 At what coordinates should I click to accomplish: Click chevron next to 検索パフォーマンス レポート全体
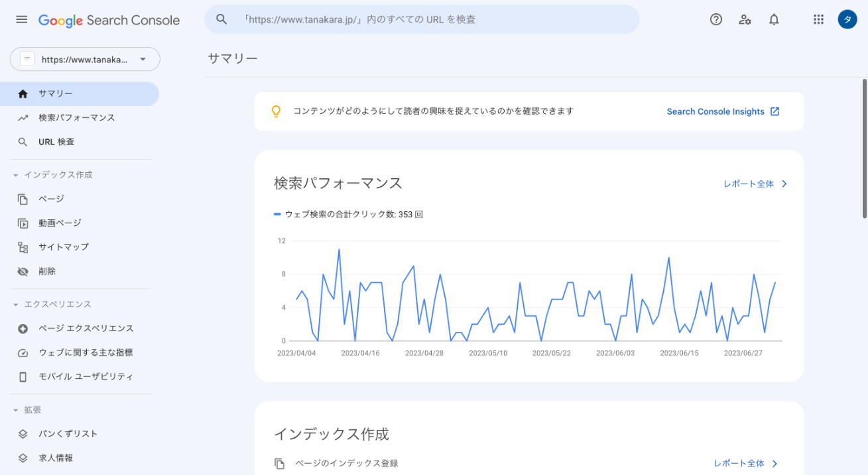[x=784, y=184]
